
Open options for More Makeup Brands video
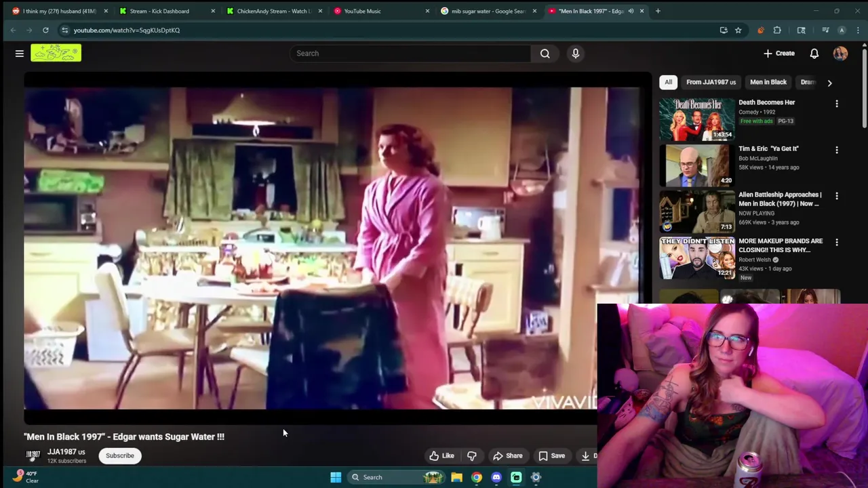pyautogui.click(x=837, y=242)
